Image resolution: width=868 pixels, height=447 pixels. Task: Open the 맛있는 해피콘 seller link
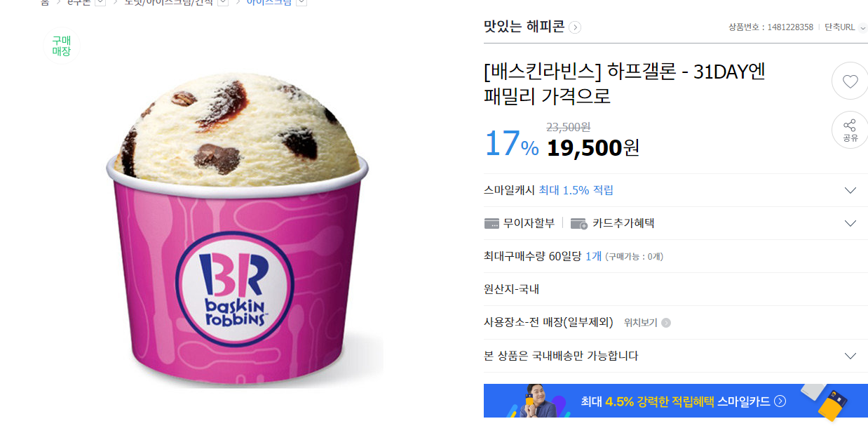(524, 27)
